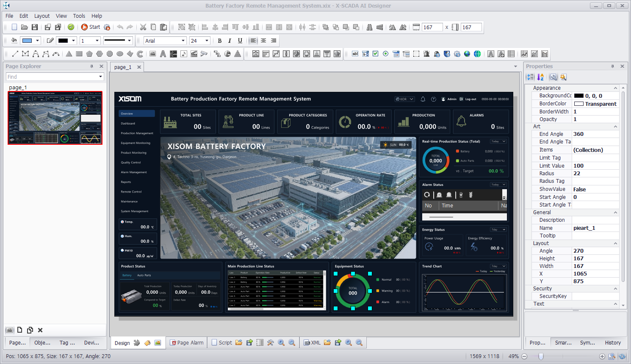
Task: Open the Arial font family dropdown
Action: click(x=183, y=41)
